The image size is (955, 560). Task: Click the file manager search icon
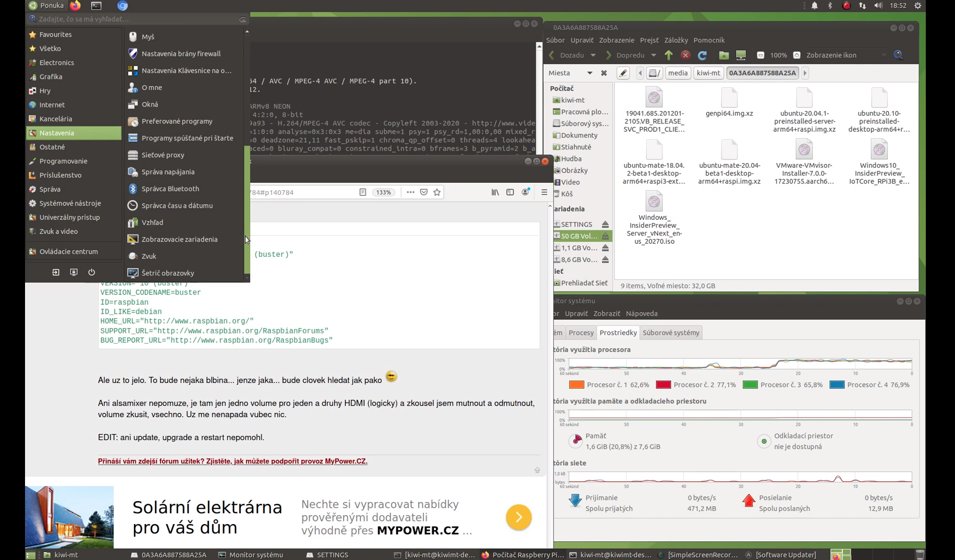pyautogui.click(x=898, y=55)
